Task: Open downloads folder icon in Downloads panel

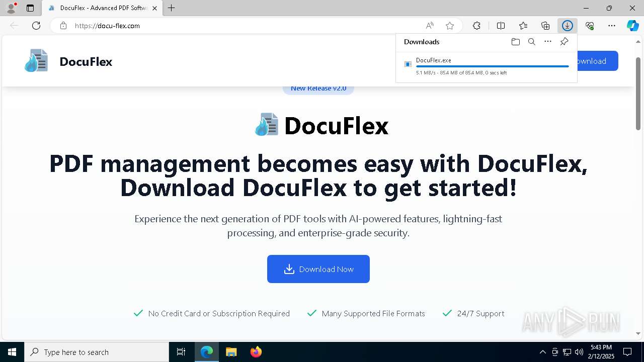Action: pos(515,42)
